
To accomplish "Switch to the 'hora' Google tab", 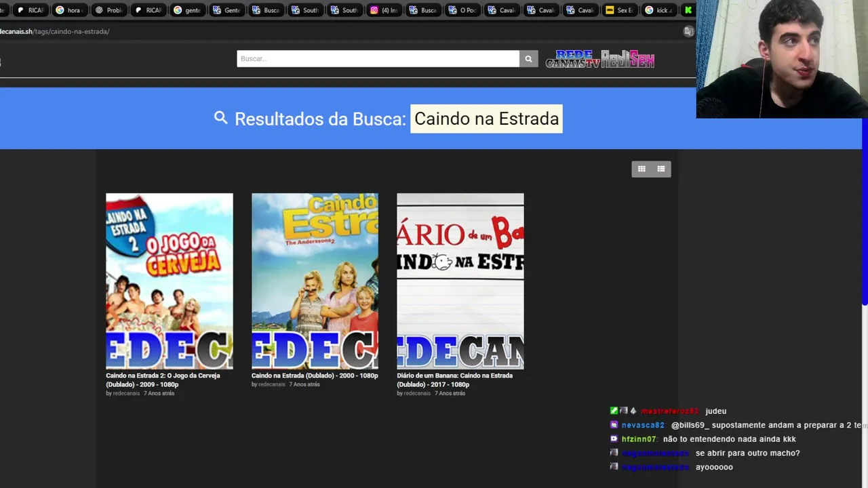I will pyautogui.click(x=69, y=10).
